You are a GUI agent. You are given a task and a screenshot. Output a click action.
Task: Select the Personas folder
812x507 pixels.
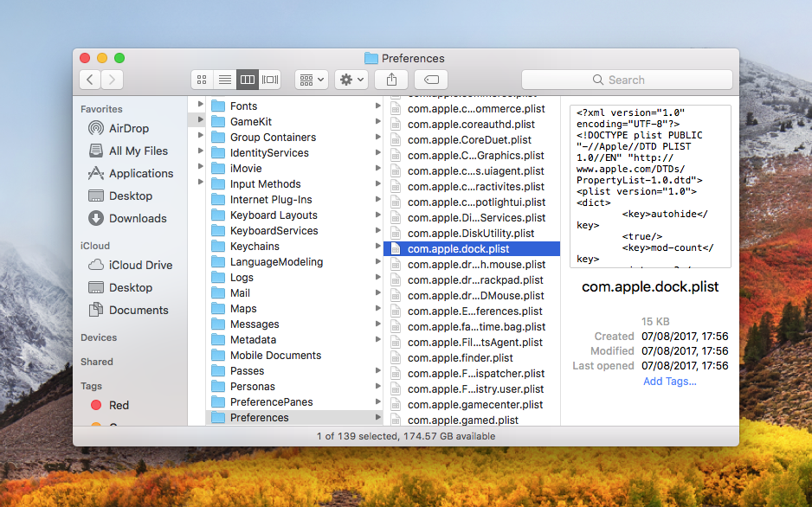coord(294,387)
